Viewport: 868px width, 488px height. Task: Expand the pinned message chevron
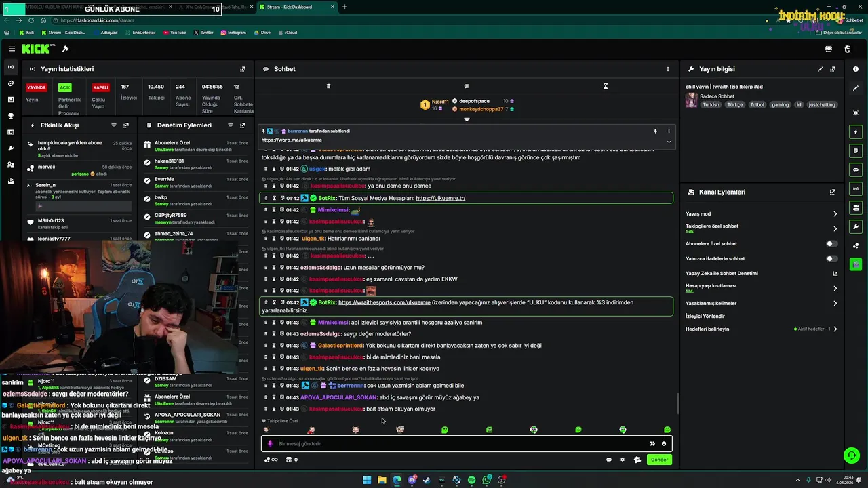(x=669, y=142)
